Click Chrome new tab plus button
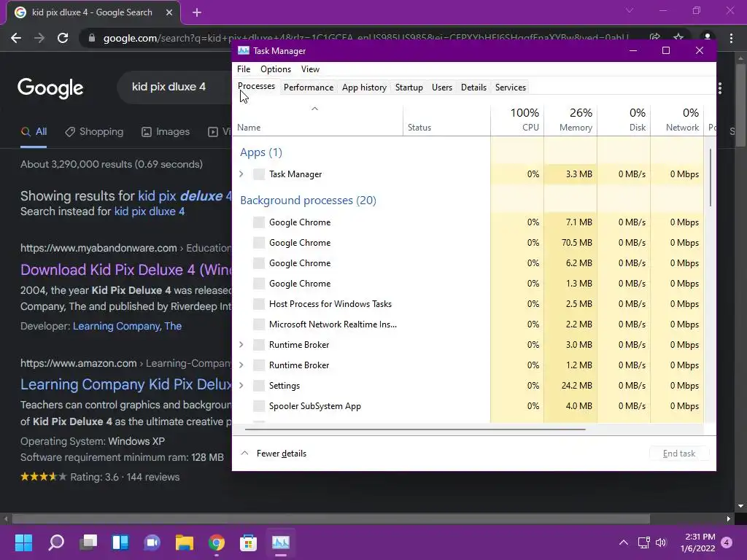The height and width of the screenshot is (560, 747). (197, 12)
